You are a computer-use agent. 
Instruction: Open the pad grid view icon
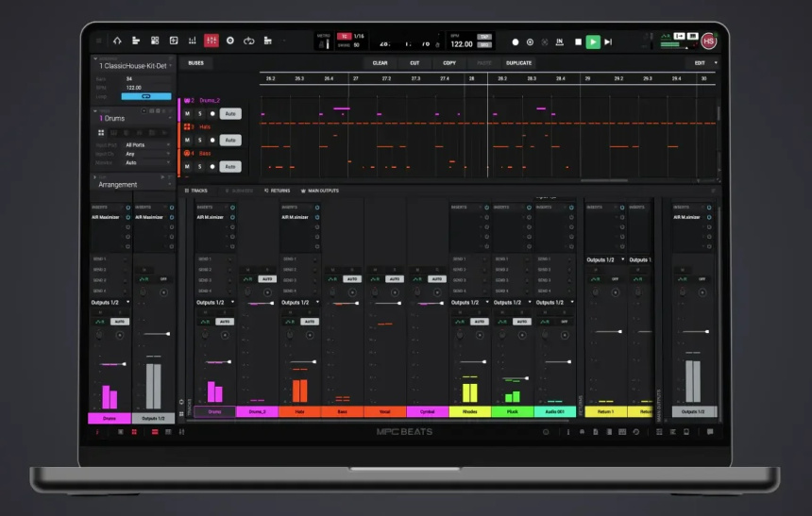[x=154, y=41]
